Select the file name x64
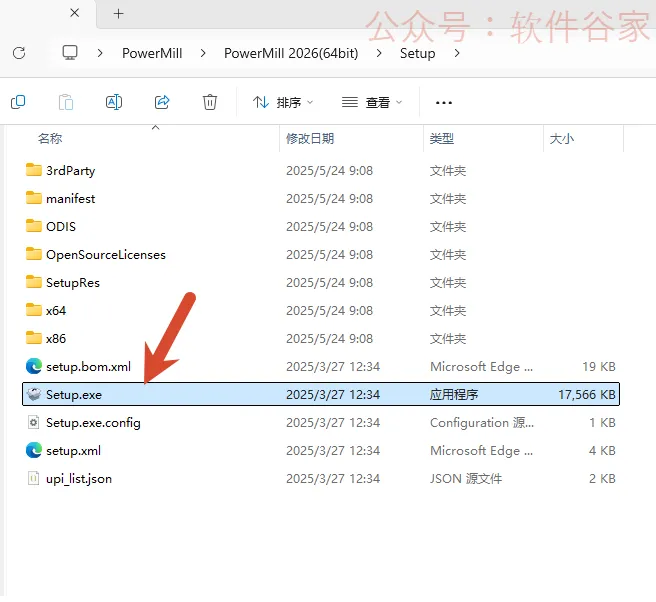This screenshot has height=602, width=656. (56, 311)
